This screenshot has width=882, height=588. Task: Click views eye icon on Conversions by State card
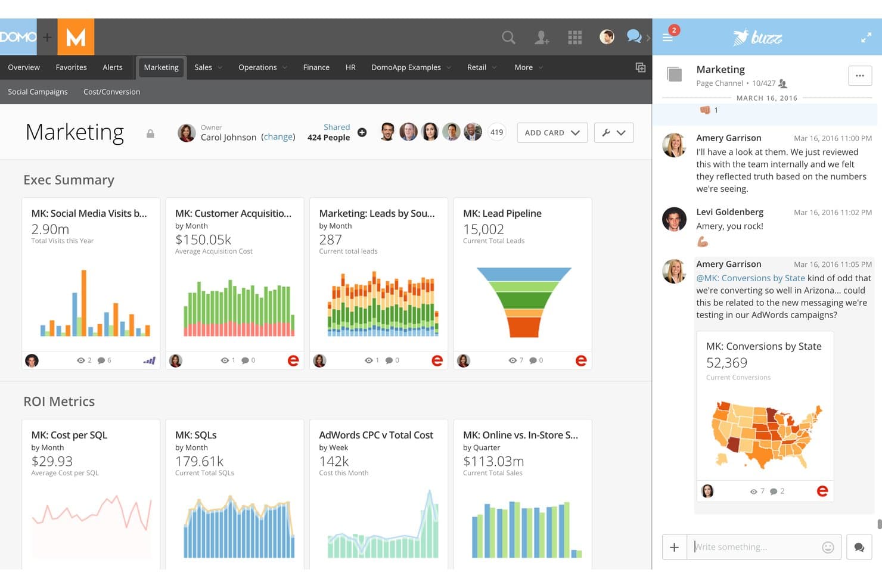[754, 491]
